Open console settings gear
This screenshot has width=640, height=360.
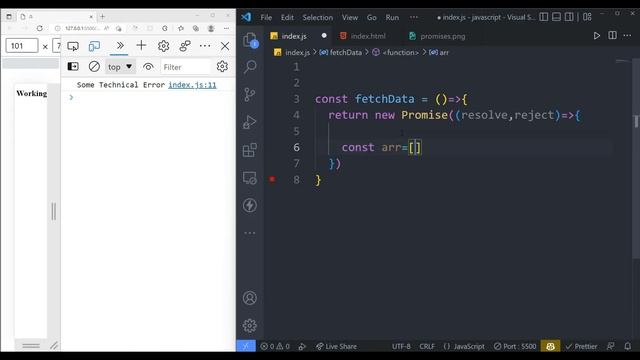[222, 66]
